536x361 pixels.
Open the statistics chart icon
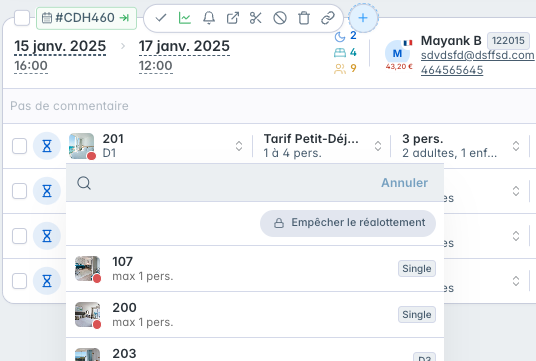(x=185, y=18)
